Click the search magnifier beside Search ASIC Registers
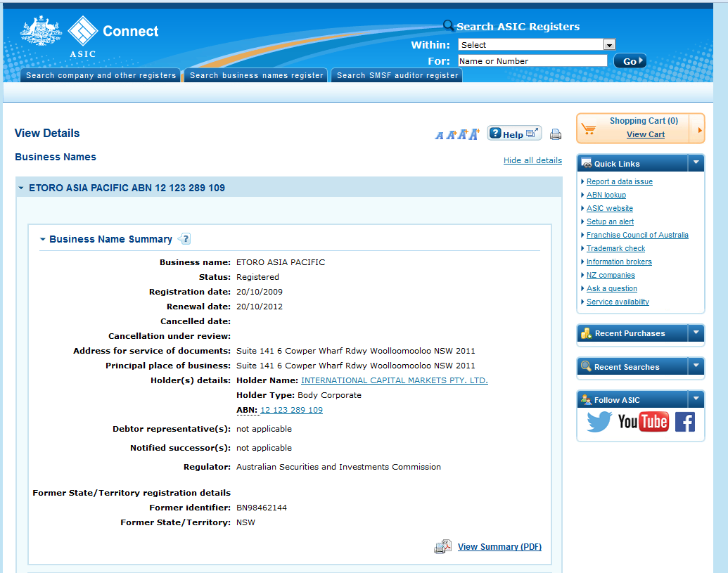Screen dimensions: 728x573 click(x=448, y=25)
